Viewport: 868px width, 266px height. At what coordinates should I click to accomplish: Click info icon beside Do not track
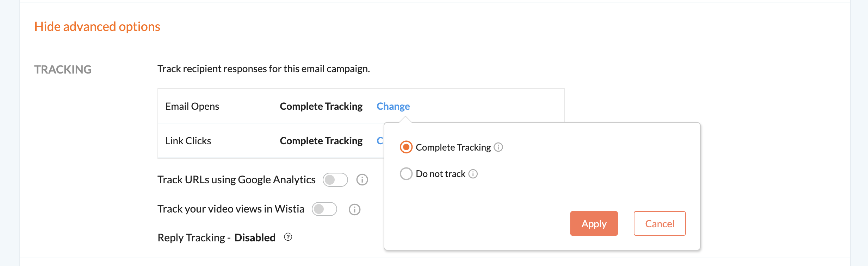tap(473, 174)
